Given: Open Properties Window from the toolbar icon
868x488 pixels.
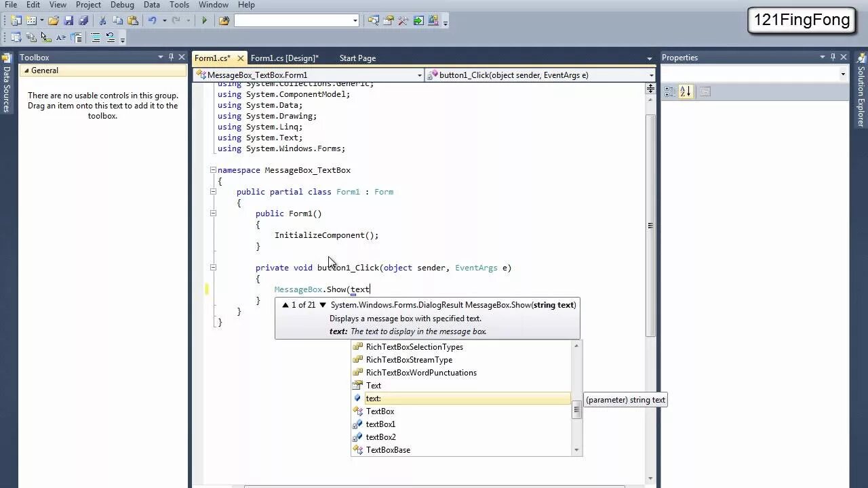Looking at the screenshot, I should tap(389, 21).
